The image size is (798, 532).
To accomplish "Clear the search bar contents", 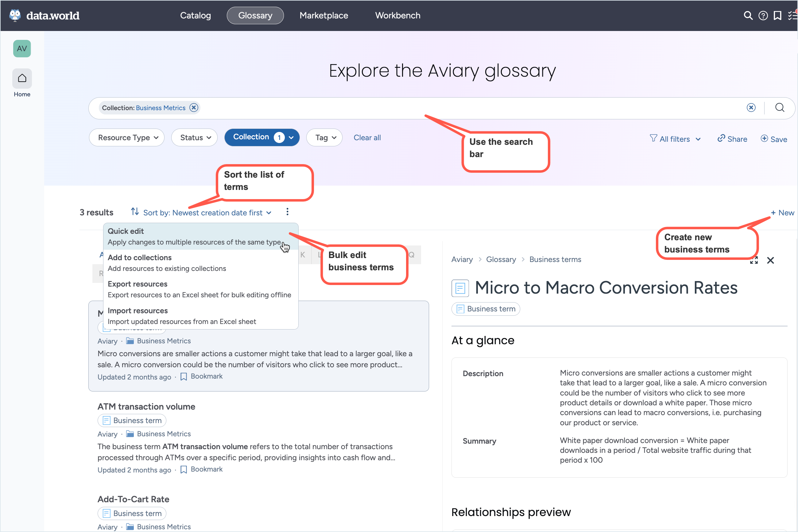I will coord(751,108).
